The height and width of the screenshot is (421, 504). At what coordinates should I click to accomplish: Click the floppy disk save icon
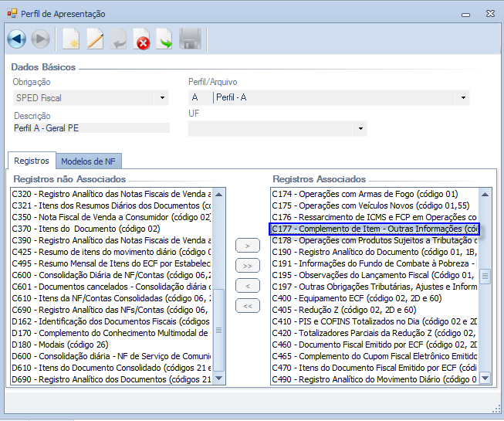[190, 39]
